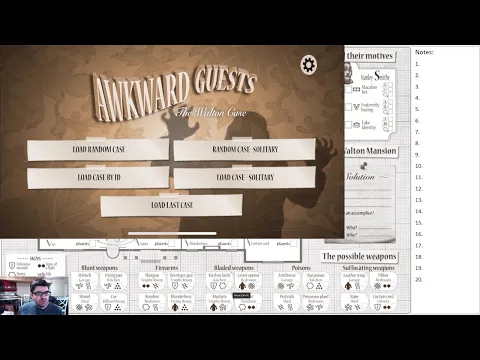Select the Rope weapon card
This screenshot has height=360, width=480.
(354, 302)
